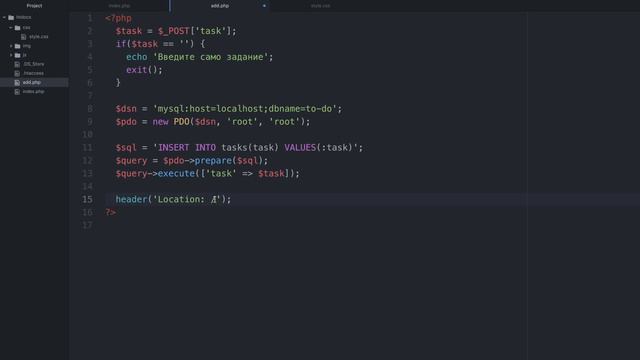Click the Project panel tab header
Screen dimensions: 640x360
[x=34, y=6]
